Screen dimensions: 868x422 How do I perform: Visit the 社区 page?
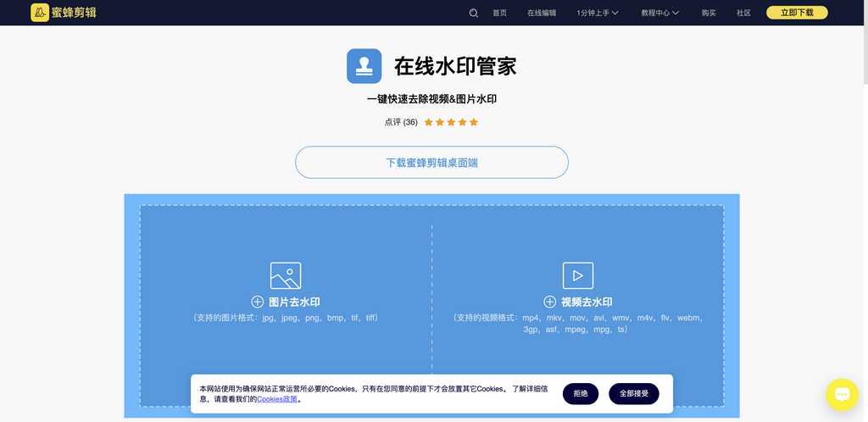(743, 13)
